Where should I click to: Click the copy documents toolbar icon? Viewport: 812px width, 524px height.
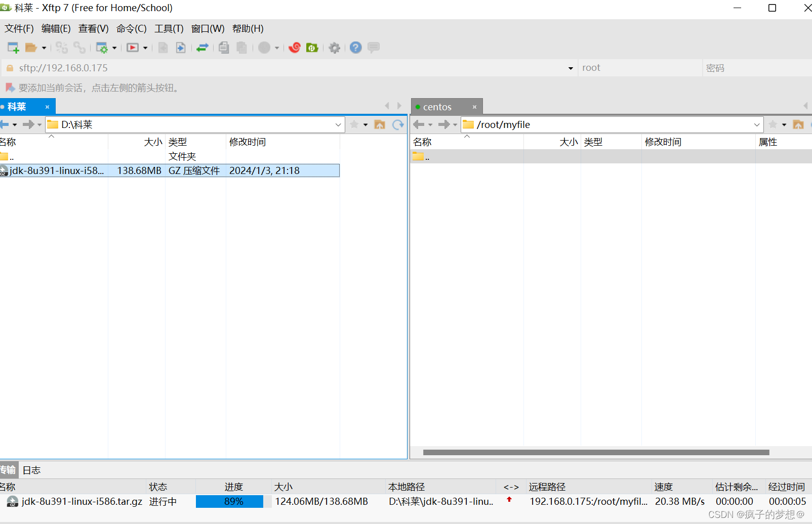click(x=224, y=48)
